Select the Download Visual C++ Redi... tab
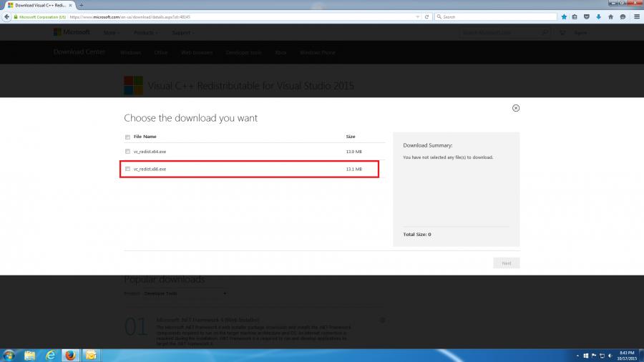Screen dimensions: 644x362 [40, 5]
